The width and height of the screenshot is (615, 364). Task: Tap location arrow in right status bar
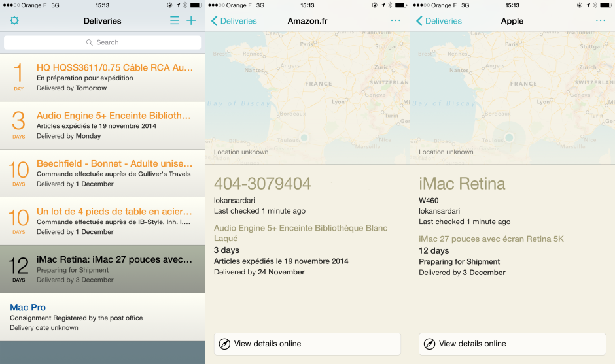(588, 5)
